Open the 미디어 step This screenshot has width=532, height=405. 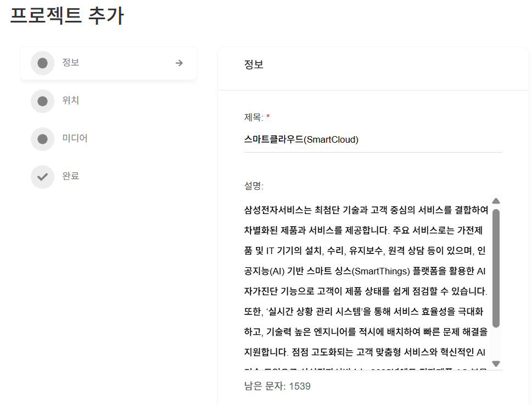coord(75,138)
